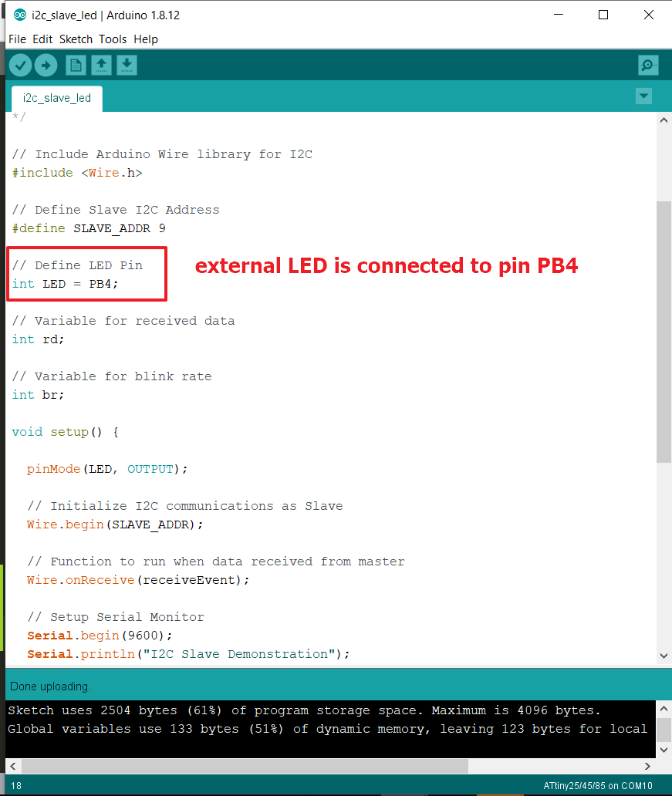The height and width of the screenshot is (796, 672).
Task: Click the int rd; declaration
Action: pos(38,339)
